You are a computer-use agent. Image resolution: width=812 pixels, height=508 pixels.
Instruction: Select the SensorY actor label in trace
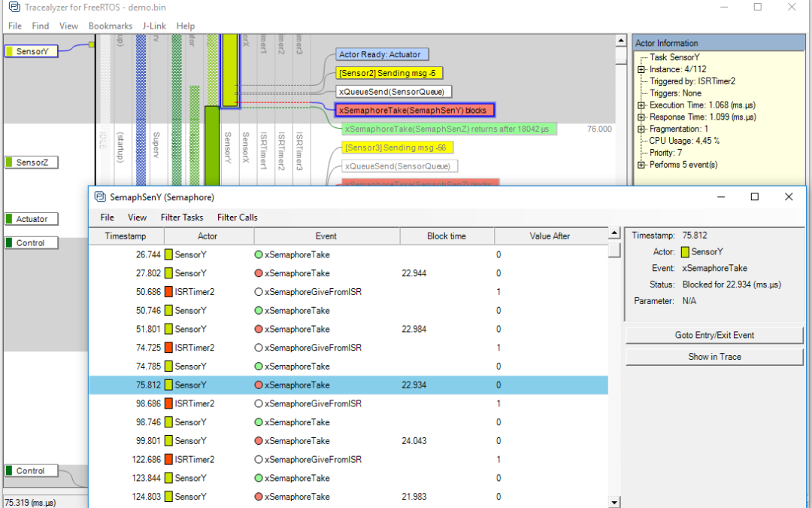[x=32, y=51]
